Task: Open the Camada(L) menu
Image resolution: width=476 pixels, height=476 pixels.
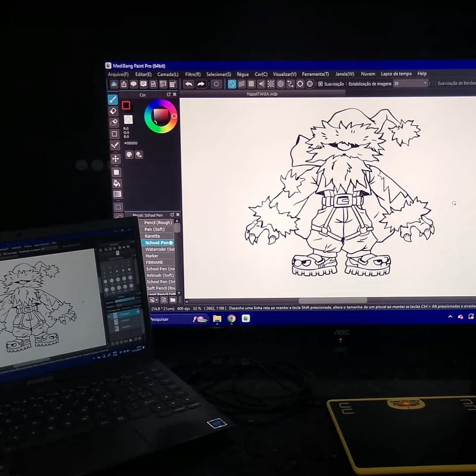Action: tap(168, 74)
